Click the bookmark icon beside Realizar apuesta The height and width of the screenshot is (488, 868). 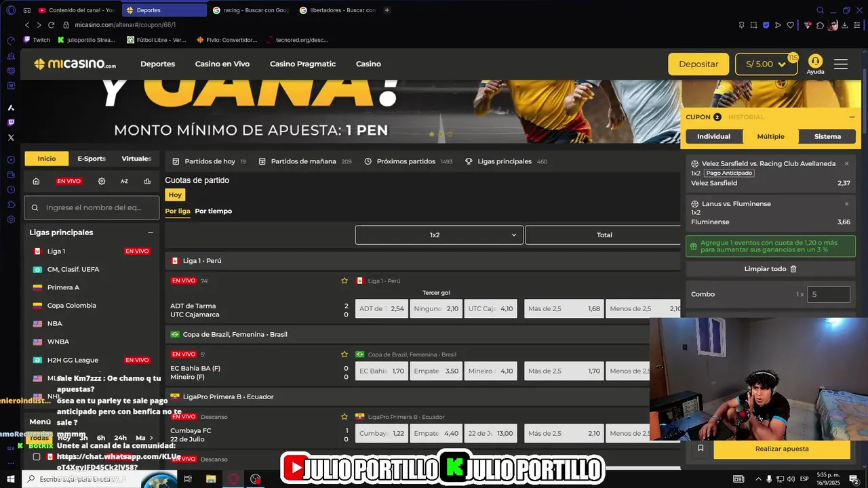click(x=701, y=448)
